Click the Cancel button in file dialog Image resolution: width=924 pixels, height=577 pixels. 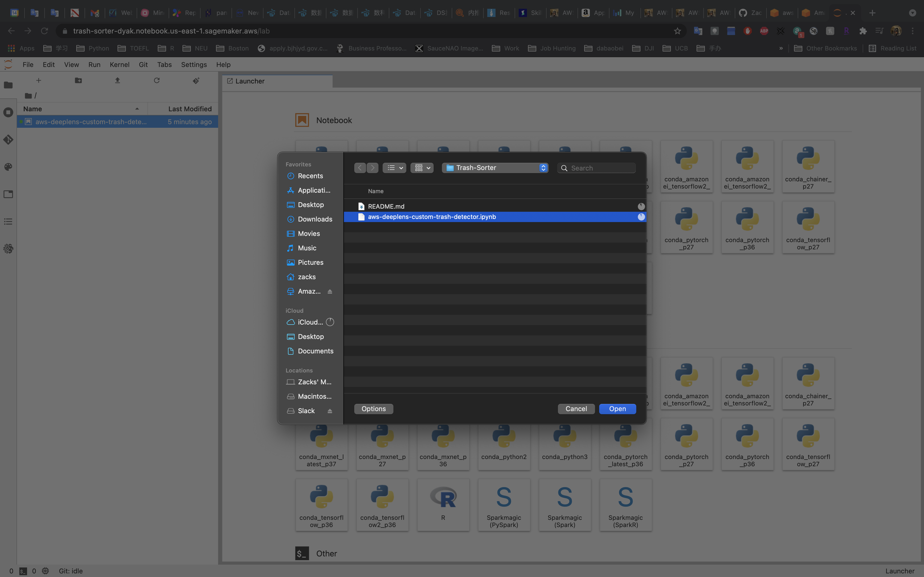(x=576, y=409)
